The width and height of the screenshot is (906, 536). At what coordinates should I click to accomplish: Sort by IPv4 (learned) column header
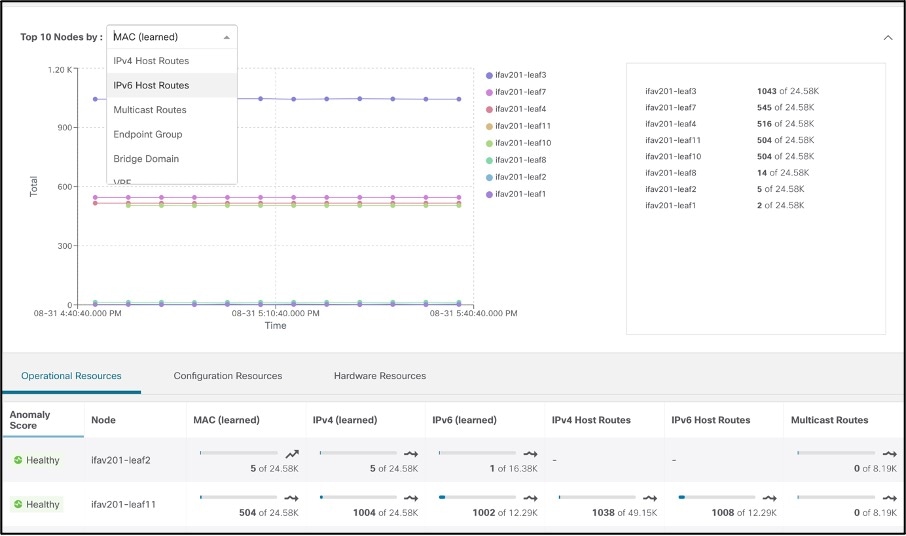tap(365, 420)
